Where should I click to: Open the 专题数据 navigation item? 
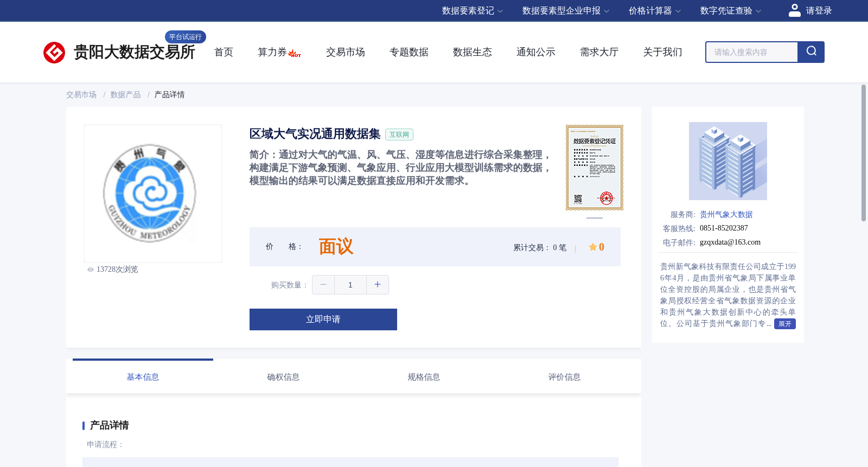[x=409, y=52]
